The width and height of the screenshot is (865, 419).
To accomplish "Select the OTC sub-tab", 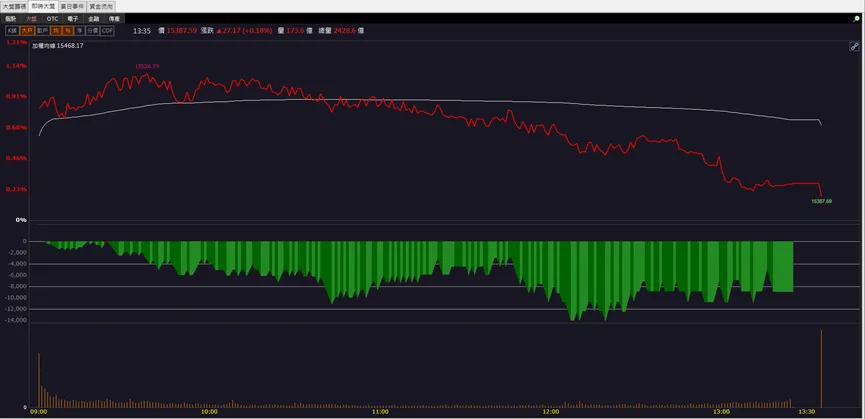I will [52, 18].
